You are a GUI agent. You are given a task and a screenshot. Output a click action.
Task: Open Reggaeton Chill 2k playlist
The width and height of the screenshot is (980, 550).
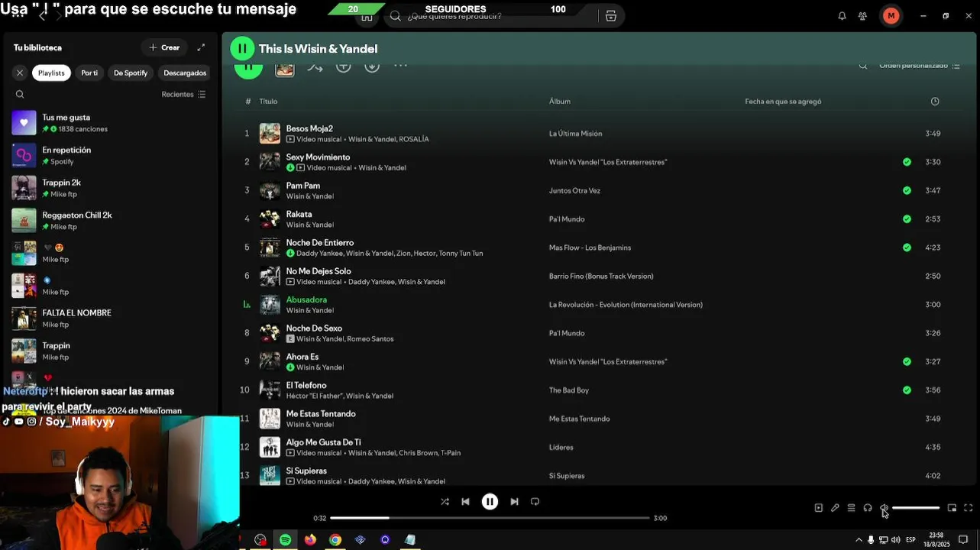click(111, 221)
